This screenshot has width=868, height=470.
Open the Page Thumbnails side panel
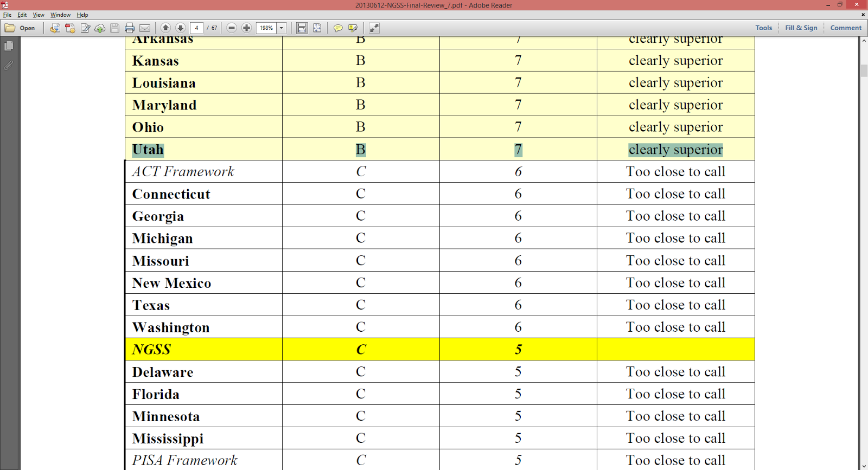[9, 46]
